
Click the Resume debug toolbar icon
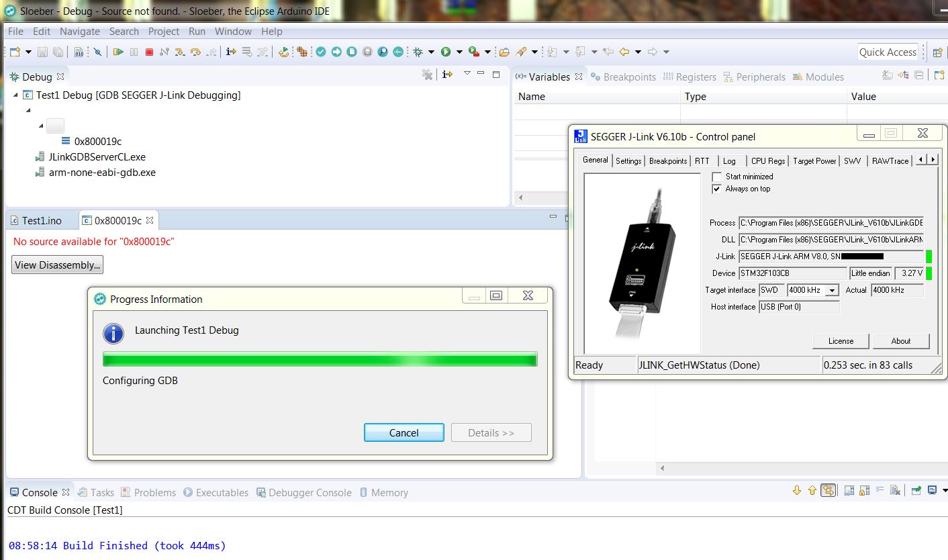tap(119, 52)
